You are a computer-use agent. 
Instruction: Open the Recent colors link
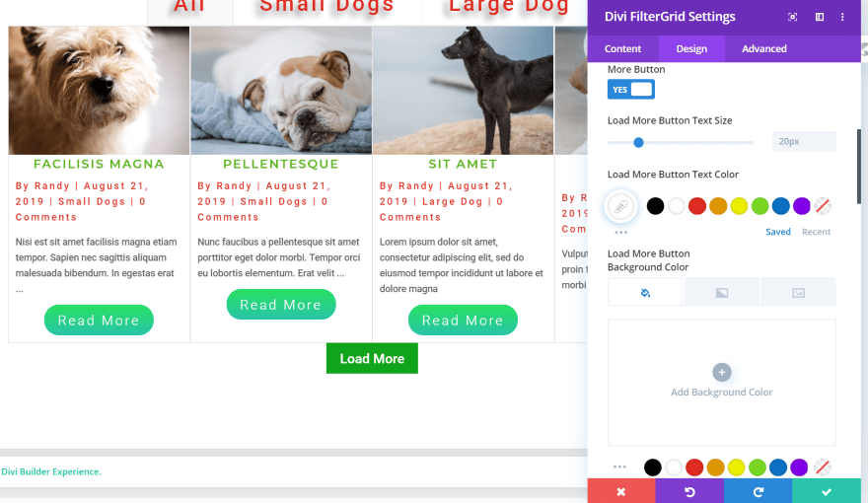click(x=816, y=232)
